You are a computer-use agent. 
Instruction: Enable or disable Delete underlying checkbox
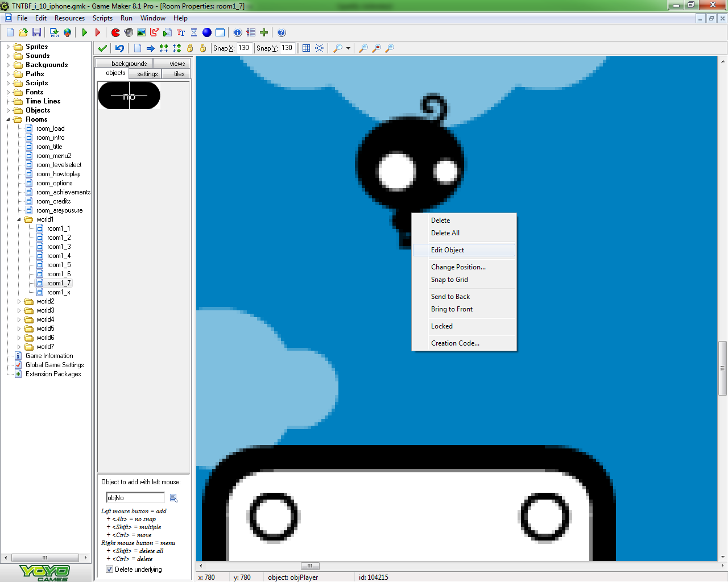tap(110, 569)
